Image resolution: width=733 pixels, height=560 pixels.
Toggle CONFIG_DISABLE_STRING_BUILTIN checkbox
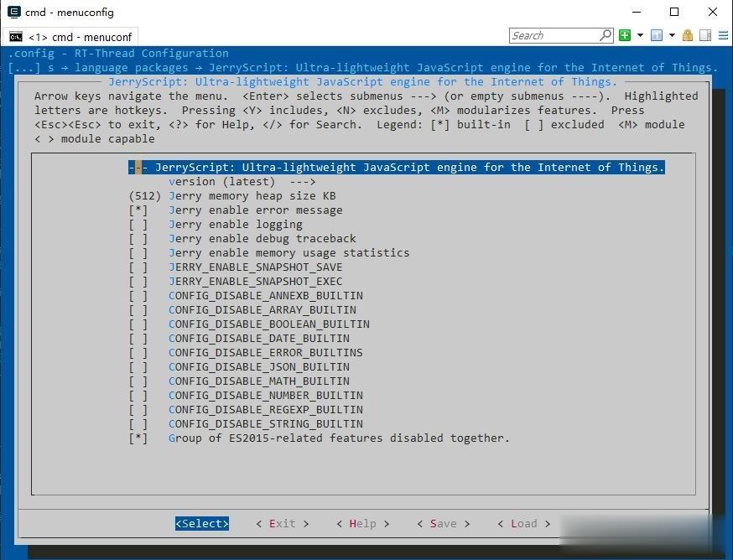pos(138,424)
